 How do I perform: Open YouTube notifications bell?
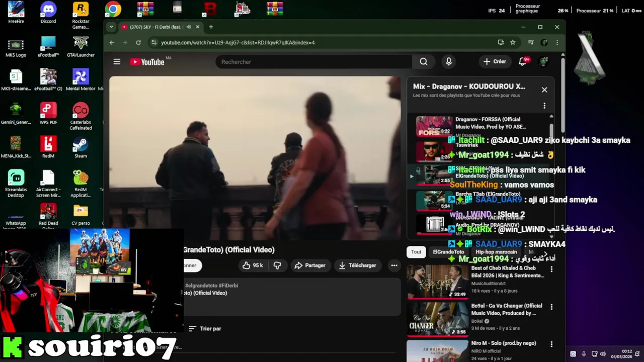pos(523,61)
